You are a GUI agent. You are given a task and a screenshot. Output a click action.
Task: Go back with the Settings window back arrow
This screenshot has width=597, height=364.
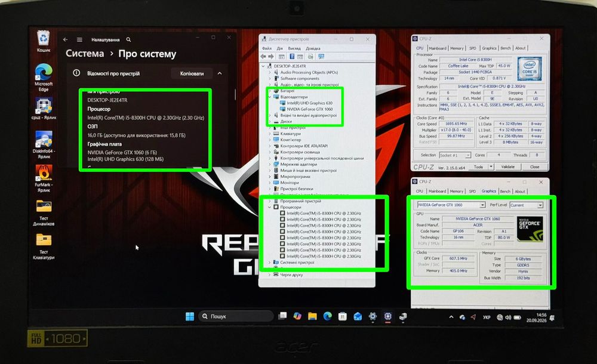tap(66, 39)
